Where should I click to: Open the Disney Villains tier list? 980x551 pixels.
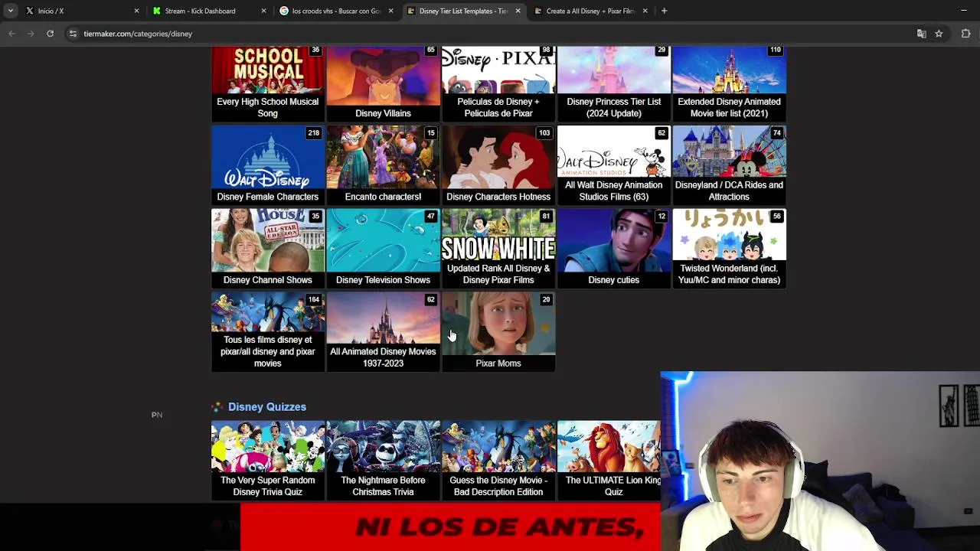pos(383,83)
